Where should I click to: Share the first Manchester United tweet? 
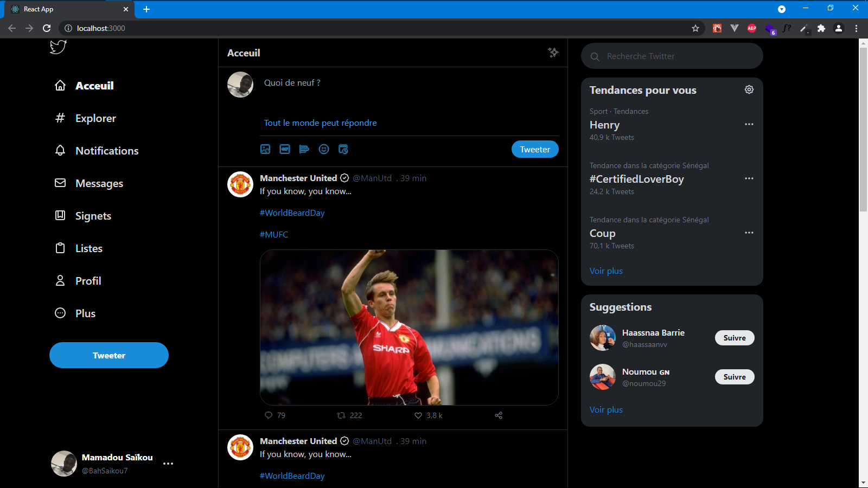[499, 415]
